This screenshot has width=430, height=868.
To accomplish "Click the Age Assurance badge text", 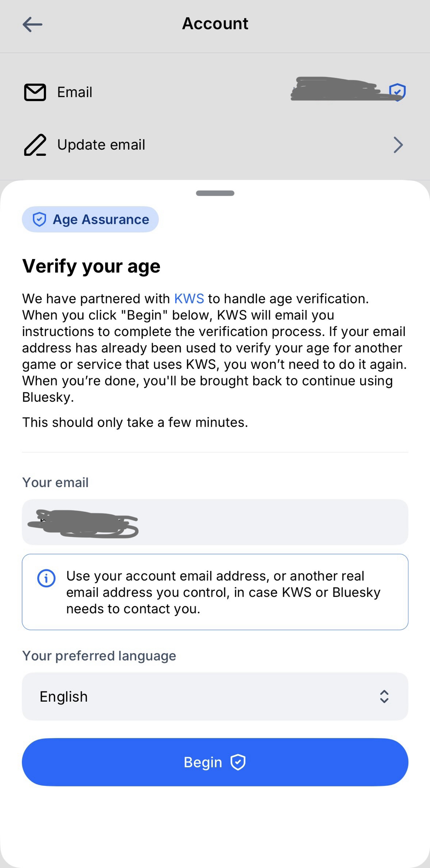I will point(101,219).
